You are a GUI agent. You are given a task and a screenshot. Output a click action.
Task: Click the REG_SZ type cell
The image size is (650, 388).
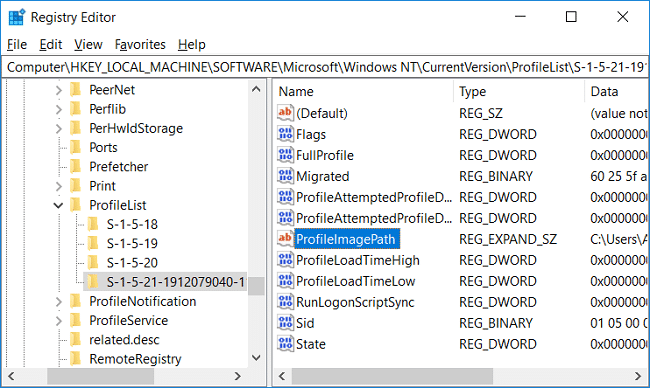pyautogui.click(x=480, y=113)
